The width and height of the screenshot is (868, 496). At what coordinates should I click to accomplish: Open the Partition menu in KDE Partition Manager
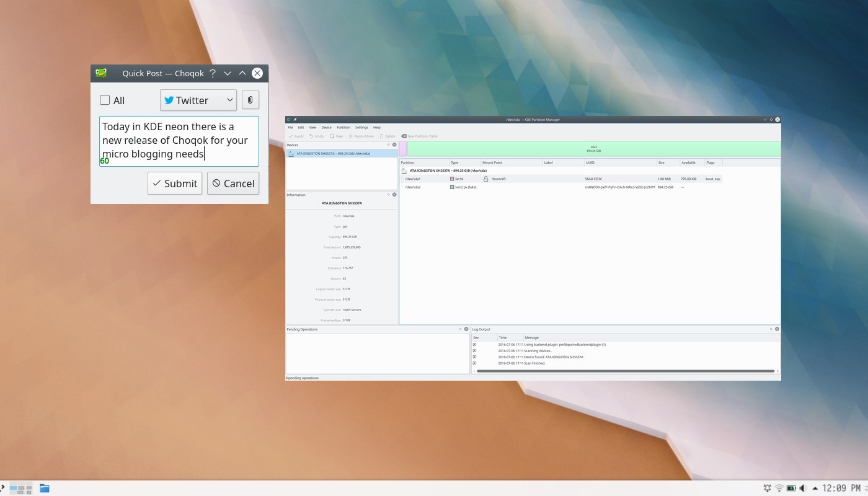click(x=343, y=127)
